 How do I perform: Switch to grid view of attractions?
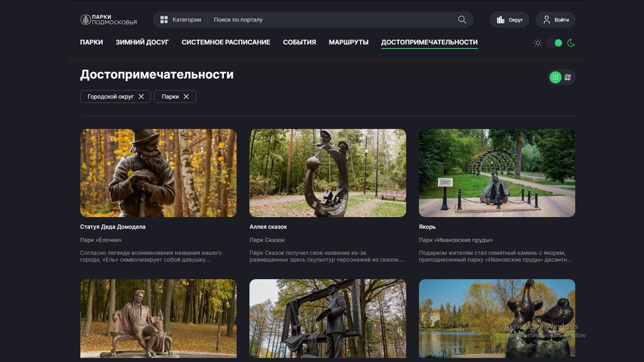click(555, 77)
